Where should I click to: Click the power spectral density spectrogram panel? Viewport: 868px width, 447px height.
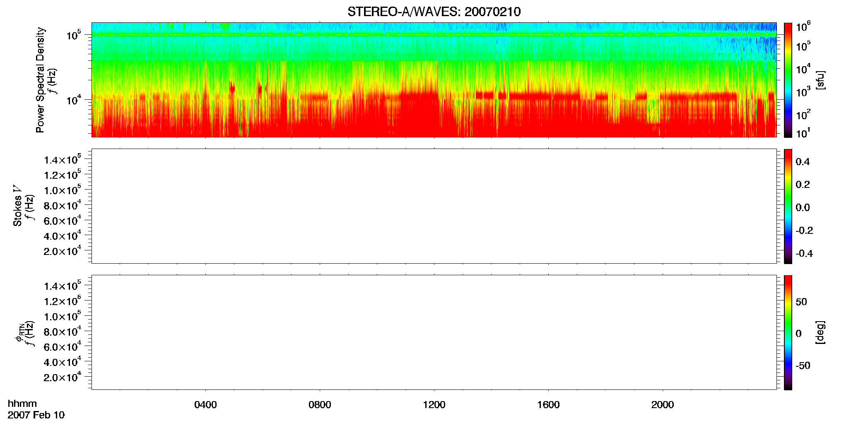tap(434, 80)
